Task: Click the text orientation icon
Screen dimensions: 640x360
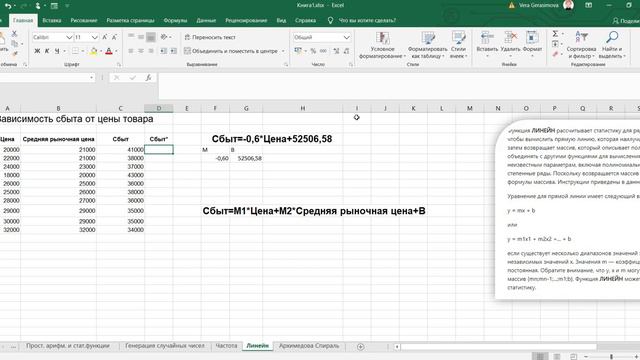Action: point(164,37)
